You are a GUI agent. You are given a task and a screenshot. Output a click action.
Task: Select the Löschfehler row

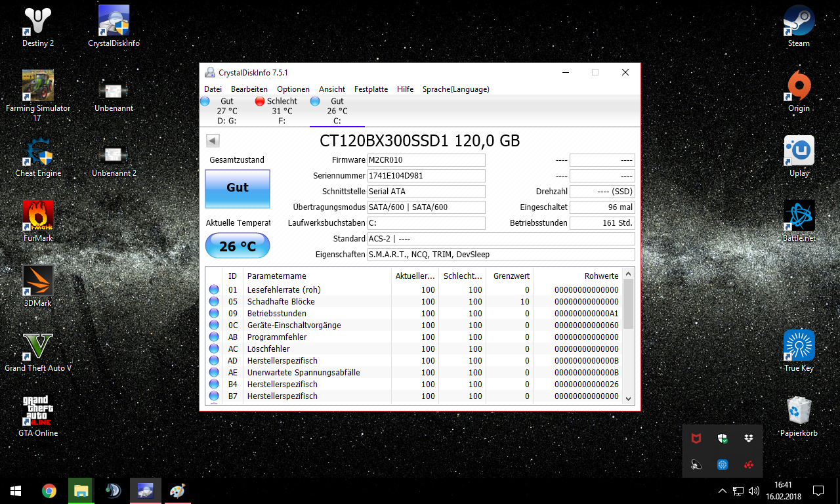point(414,349)
